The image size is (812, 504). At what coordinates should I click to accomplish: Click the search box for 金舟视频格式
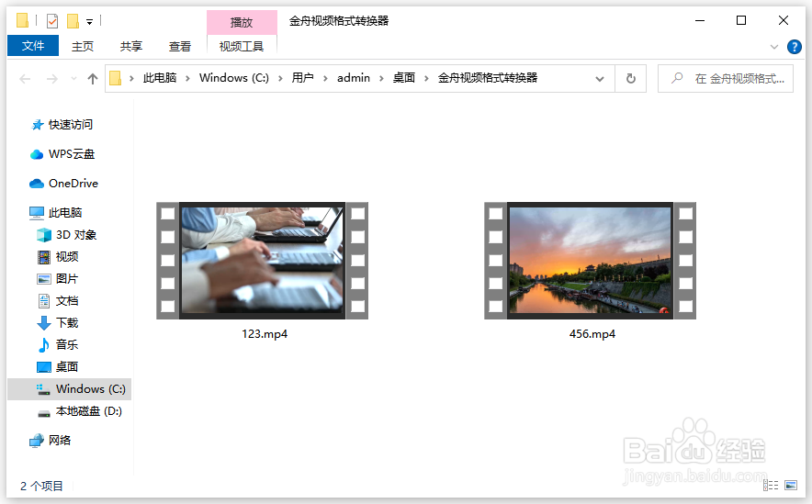coord(725,79)
